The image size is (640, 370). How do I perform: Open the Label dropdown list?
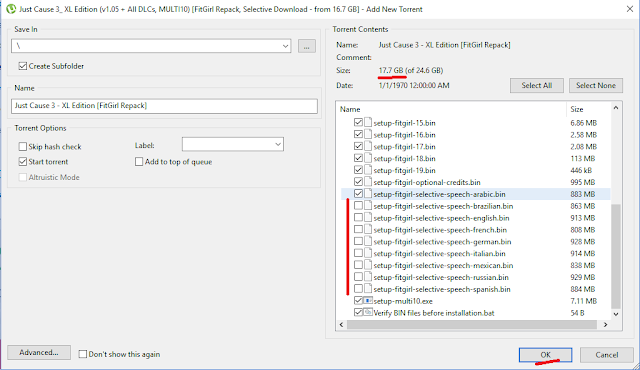(x=278, y=144)
